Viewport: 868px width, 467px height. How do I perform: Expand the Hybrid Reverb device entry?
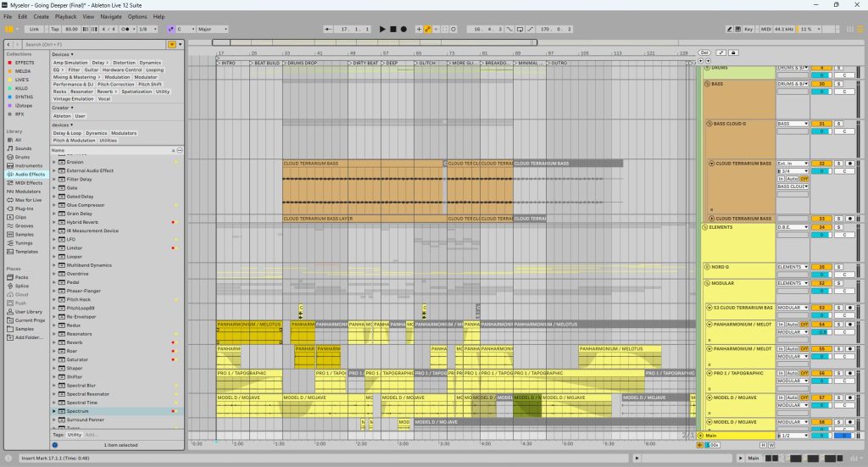(54, 222)
